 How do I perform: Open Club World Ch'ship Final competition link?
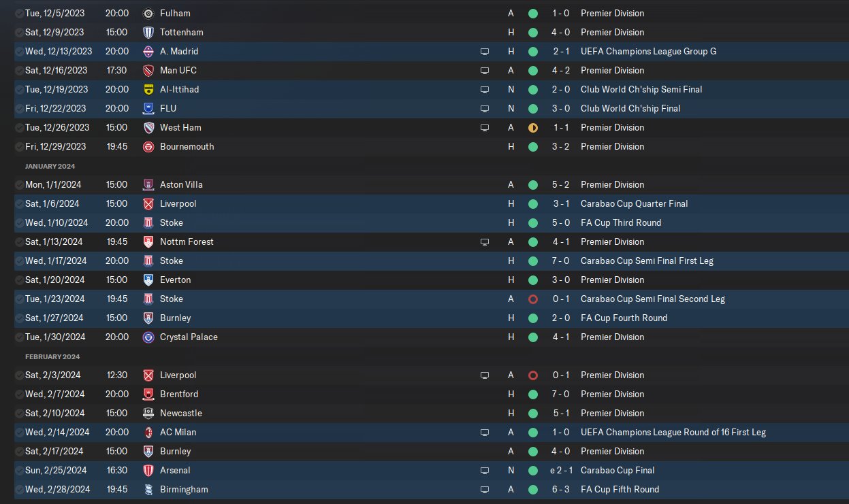(630, 108)
